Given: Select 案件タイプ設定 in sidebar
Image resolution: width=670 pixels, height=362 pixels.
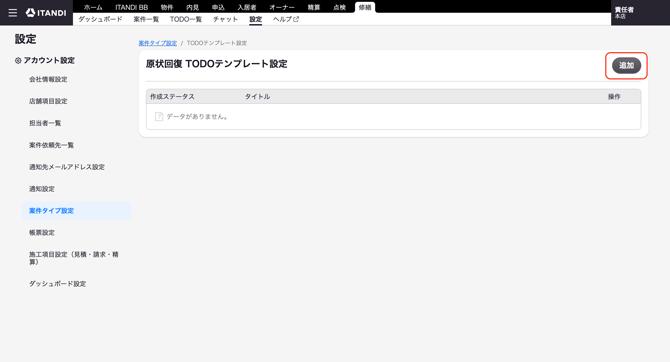Looking at the screenshot, I should [76, 211].
